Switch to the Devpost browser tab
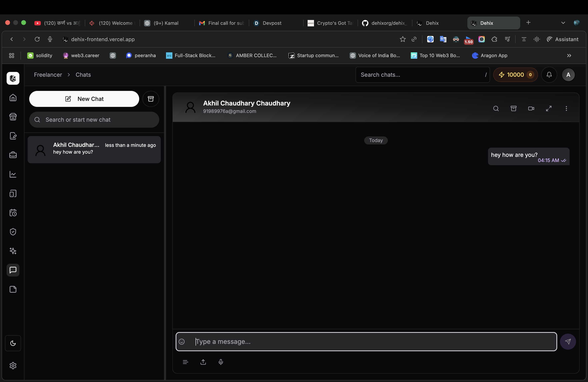Image resolution: width=588 pixels, height=382 pixels. click(x=272, y=23)
